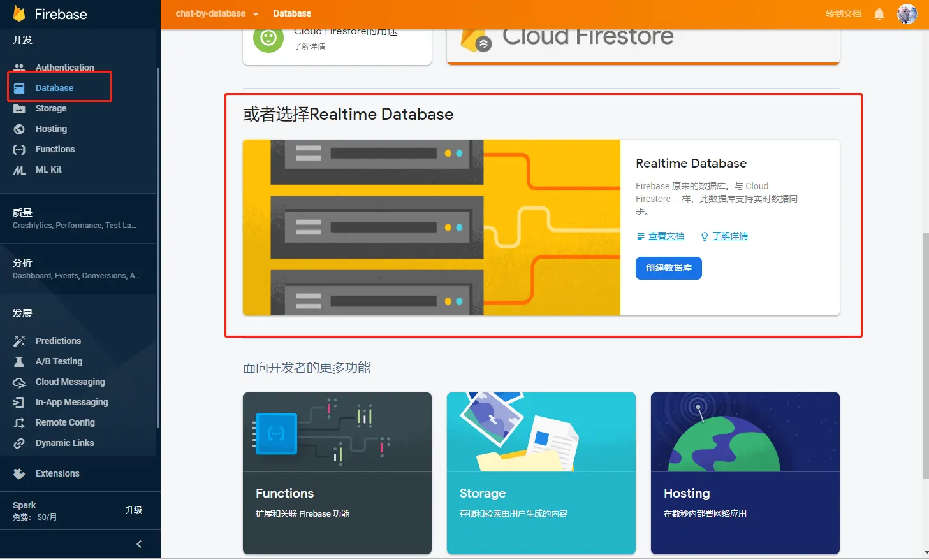Image resolution: width=929 pixels, height=560 pixels.
Task: Expand the 质量 section
Action: coord(78,218)
